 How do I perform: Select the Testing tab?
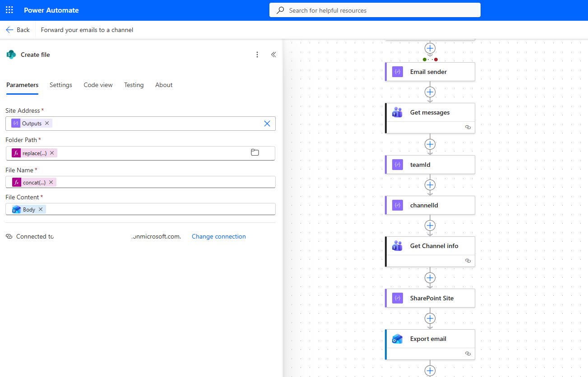pos(134,85)
